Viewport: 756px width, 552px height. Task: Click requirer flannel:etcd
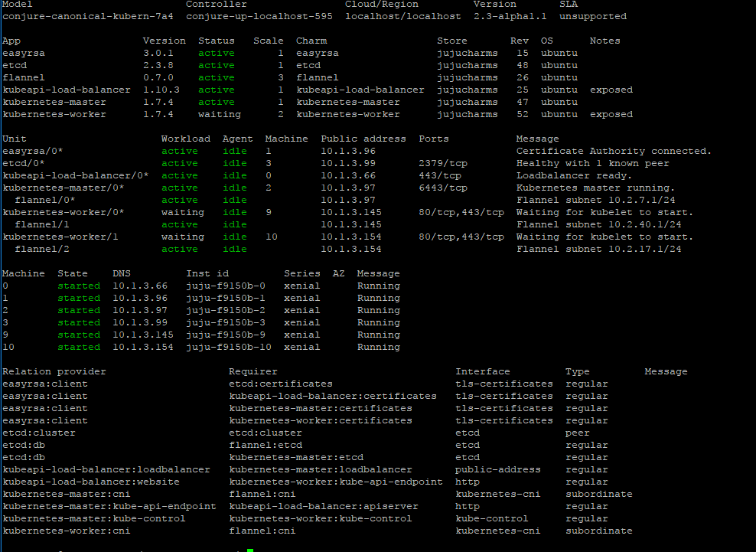coord(266,446)
